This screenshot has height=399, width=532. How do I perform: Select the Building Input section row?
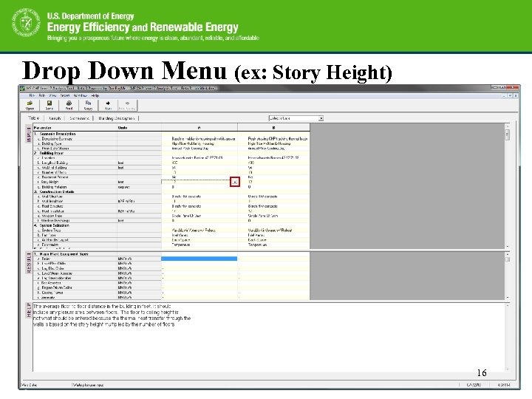(x=75, y=153)
